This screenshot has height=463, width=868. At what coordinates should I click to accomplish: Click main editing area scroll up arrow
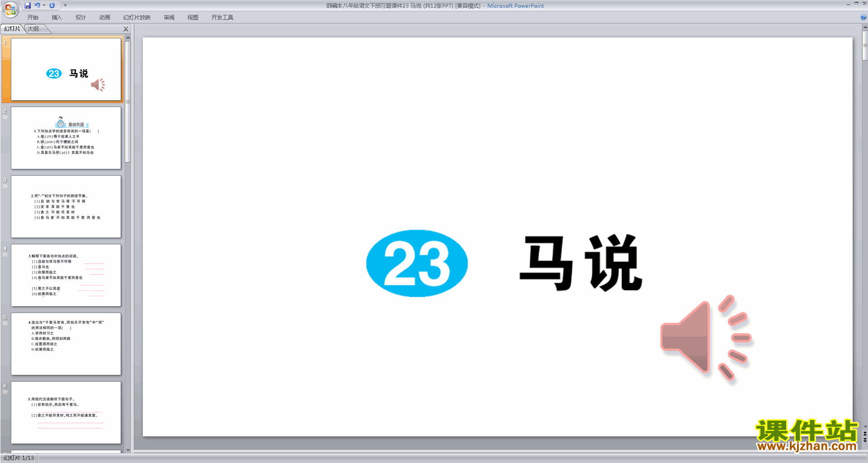(865, 28)
